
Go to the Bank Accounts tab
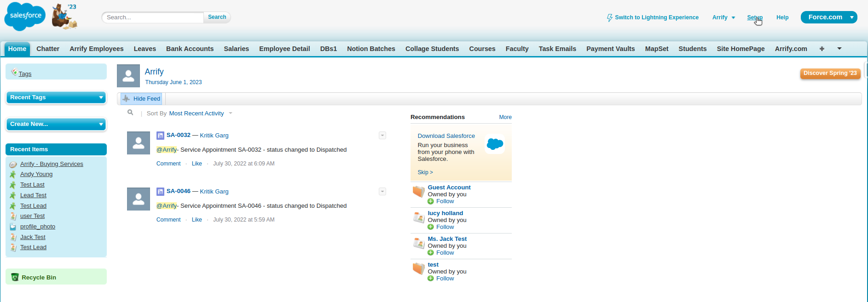pos(190,49)
